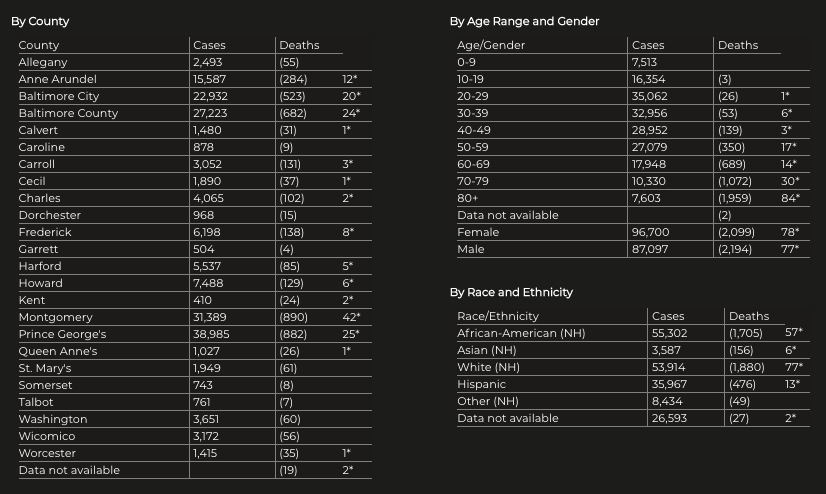This screenshot has height=494, width=826.
Task: Select the 'By Age Range and Gender' heading
Action: tap(524, 21)
